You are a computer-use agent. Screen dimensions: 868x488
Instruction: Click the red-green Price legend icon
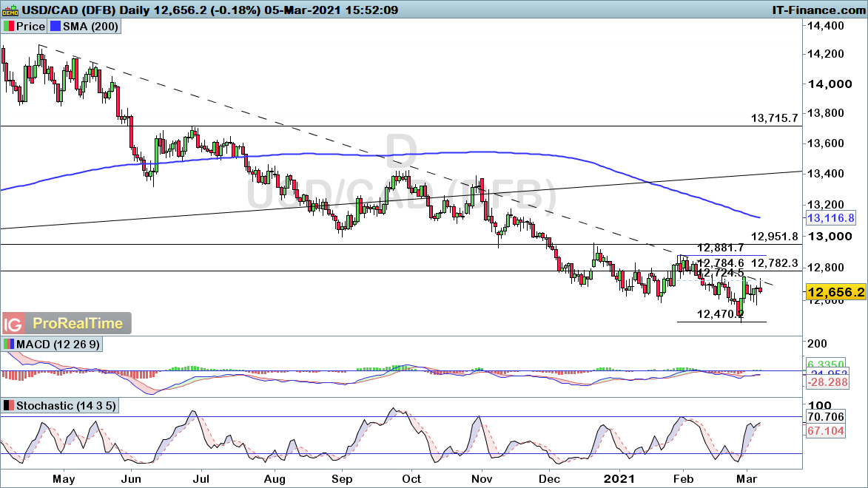pyautogui.click(x=9, y=27)
